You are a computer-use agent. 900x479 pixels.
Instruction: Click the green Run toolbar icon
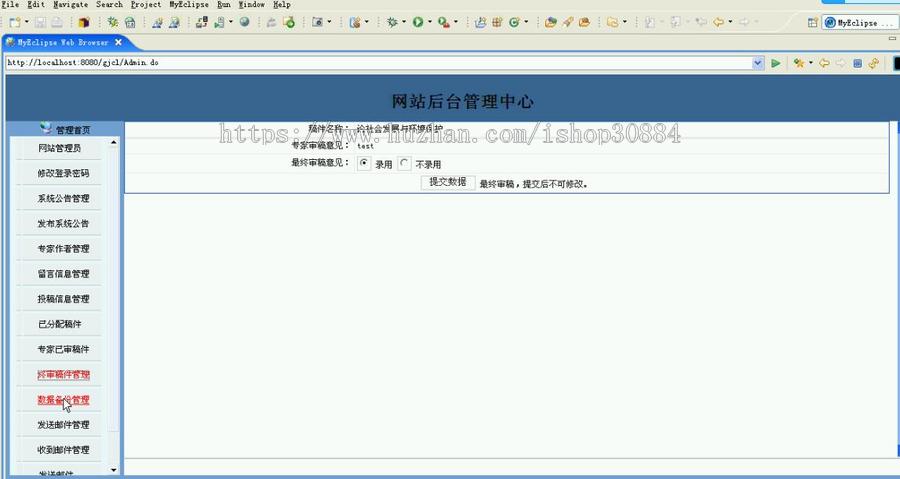[x=418, y=22]
